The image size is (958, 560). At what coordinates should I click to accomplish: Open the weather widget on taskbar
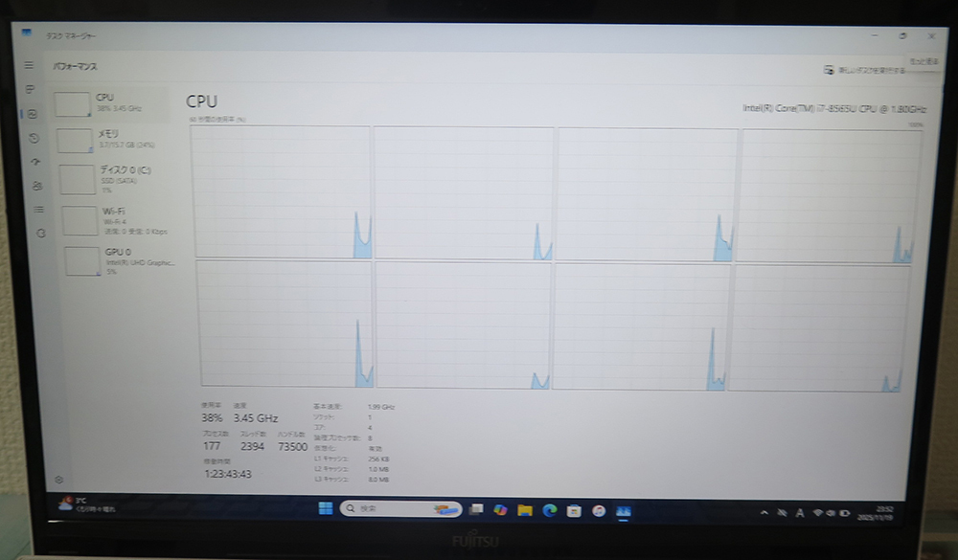(x=86, y=504)
